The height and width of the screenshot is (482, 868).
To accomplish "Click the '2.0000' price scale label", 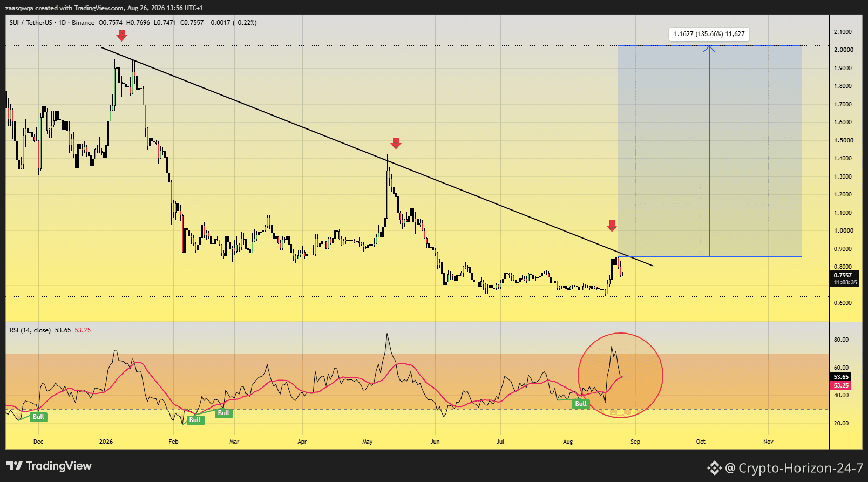I will coord(844,50).
